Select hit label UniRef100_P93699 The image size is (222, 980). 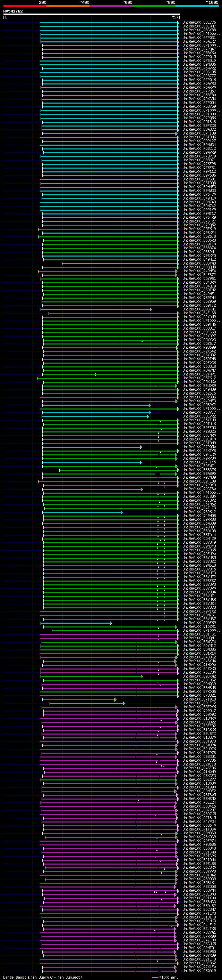click(199, 347)
